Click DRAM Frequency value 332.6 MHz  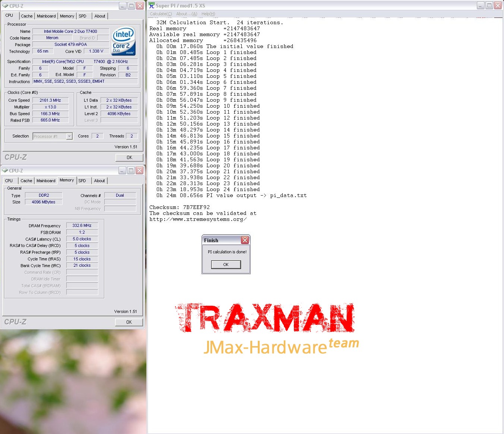tap(82, 225)
